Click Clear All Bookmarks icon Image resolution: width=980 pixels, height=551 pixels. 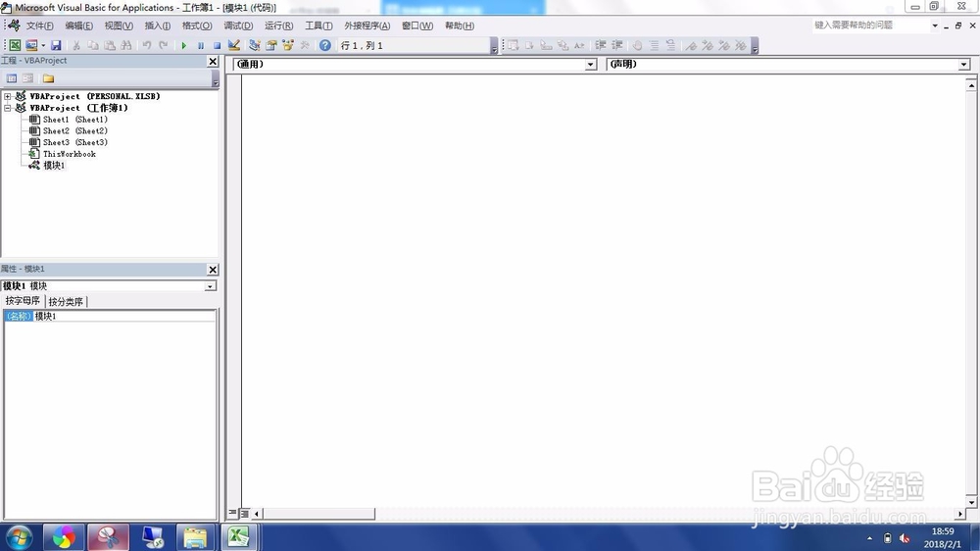[741, 45]
